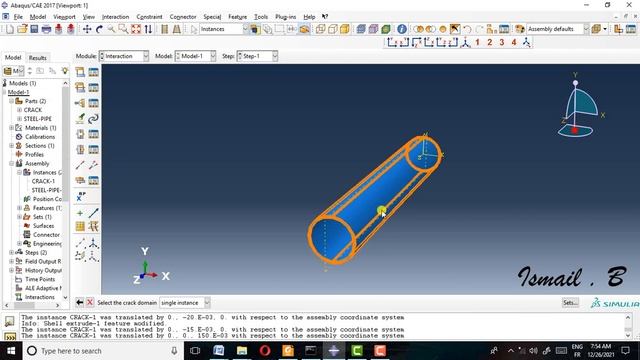Viewport: 640px width, 360px height.
Task: Click the Auto-Fit View icon
Action: [136, 29]
